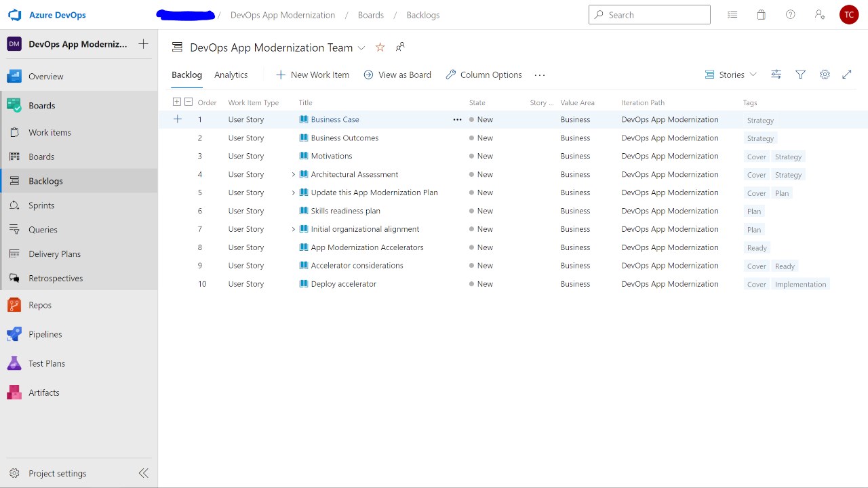Image resolution: width=868 pixels, height=488 pixels.
Task: Open the Business Outcomes story link
Action: point(344,138)
